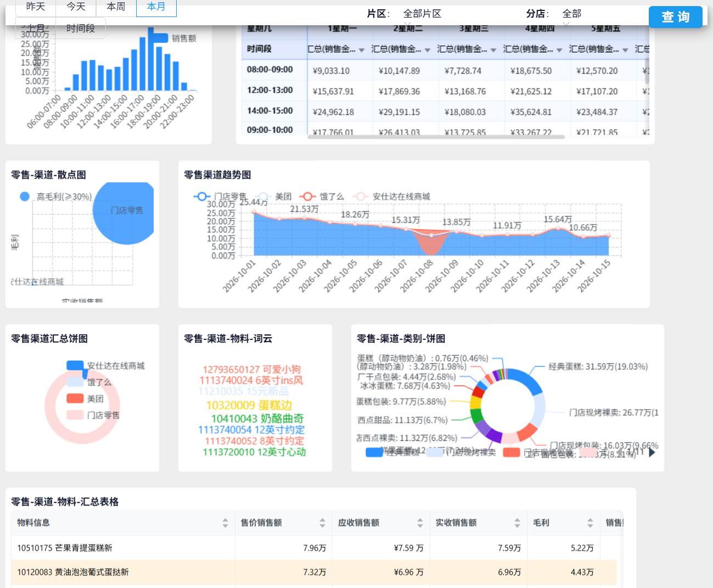
Task: Open dropdown arrow under 1星期一 column
Action: tap(362, 50)
